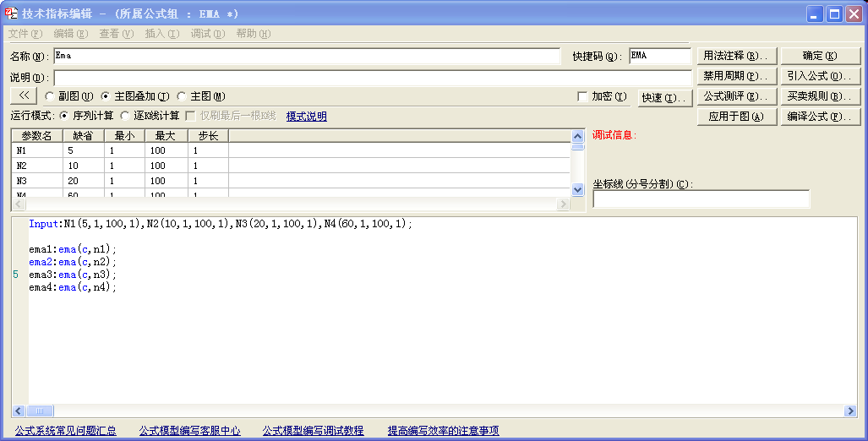Viewport: 868px width, 441px height.
Task: Open 公式模型编写客服中心 link
Action: 190,431
